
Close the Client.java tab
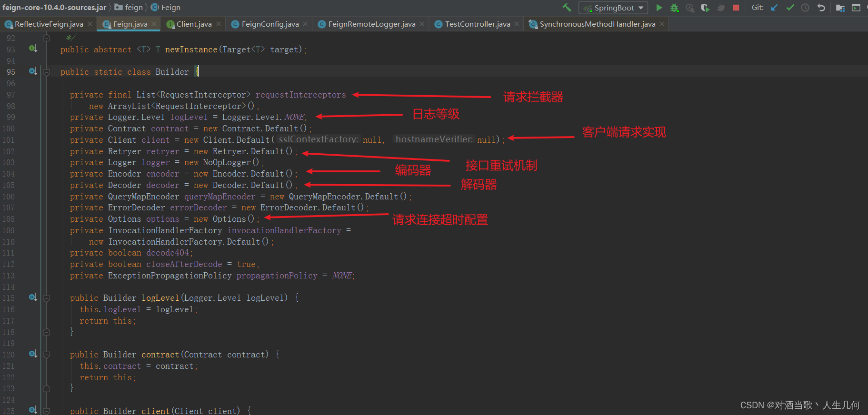click(219, 24)
